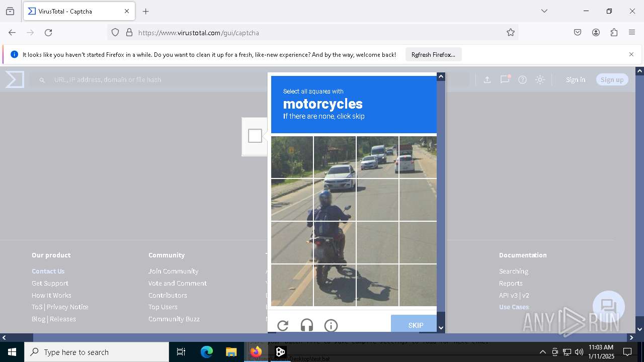Open the Blog link in footer
This screenshot has width=644, height=362.
[38, 319]
